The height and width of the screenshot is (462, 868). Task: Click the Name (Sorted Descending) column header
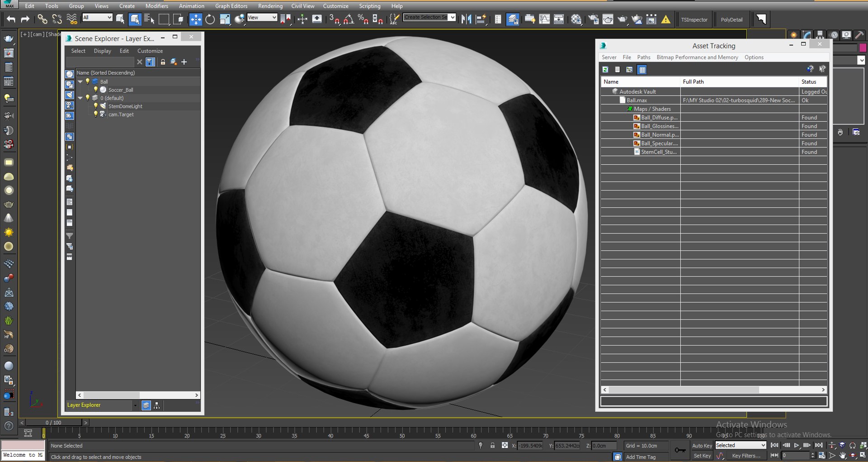(x=138, y=72)
